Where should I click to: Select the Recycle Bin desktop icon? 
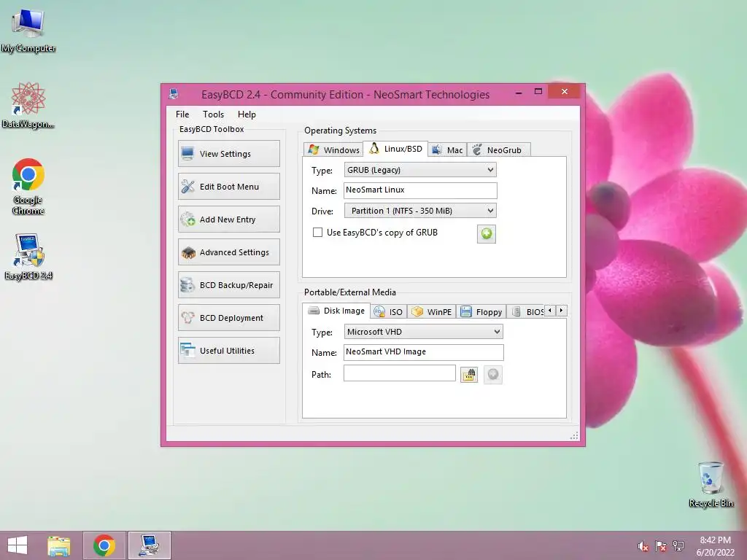(711, 484)
